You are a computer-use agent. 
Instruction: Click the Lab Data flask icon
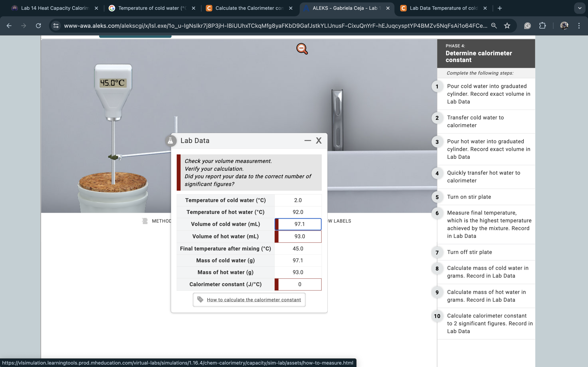tap(170, 140)
